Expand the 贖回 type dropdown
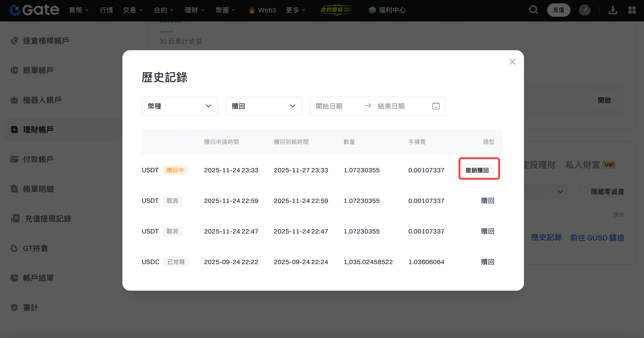The width and height of the screenshot is (644, 338). 263,106
